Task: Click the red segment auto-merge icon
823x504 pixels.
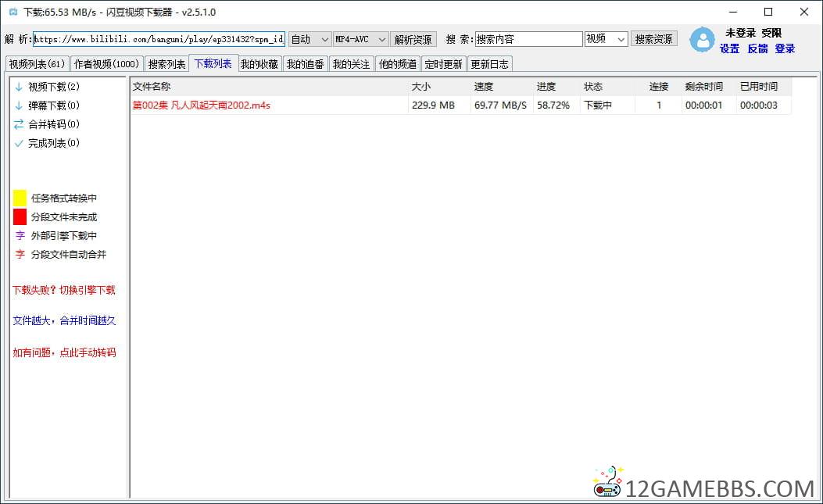Action: [x=20, y=255]
